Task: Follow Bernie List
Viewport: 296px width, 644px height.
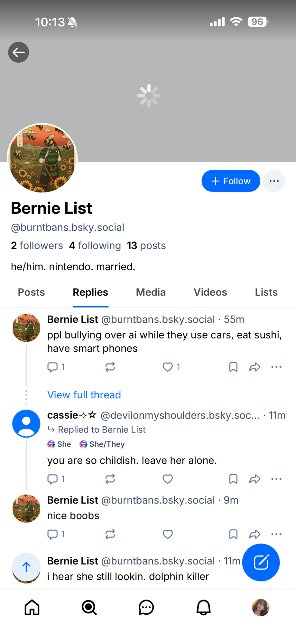Action: (231, 181)
